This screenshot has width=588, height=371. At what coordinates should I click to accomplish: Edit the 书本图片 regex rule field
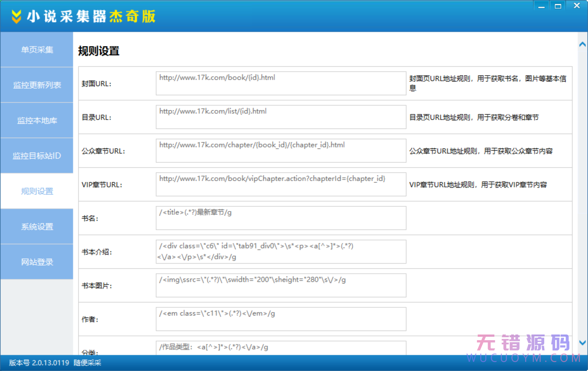281,285
